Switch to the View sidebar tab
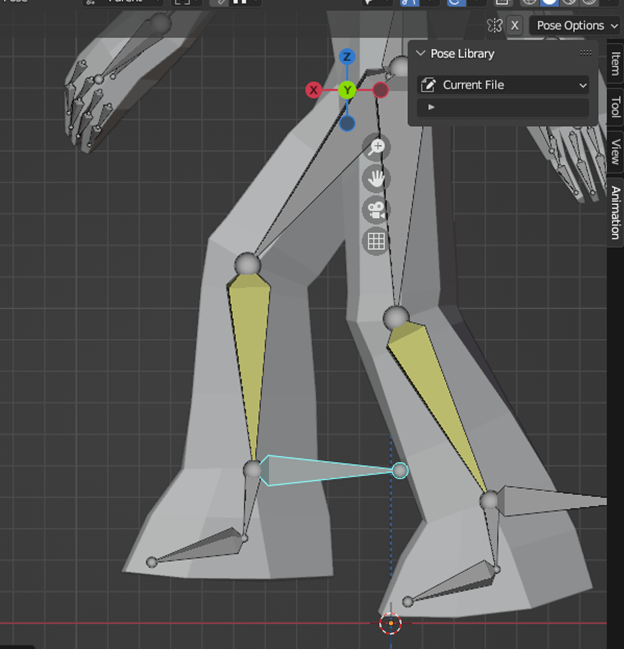624x649 pixels. point(616,152)
